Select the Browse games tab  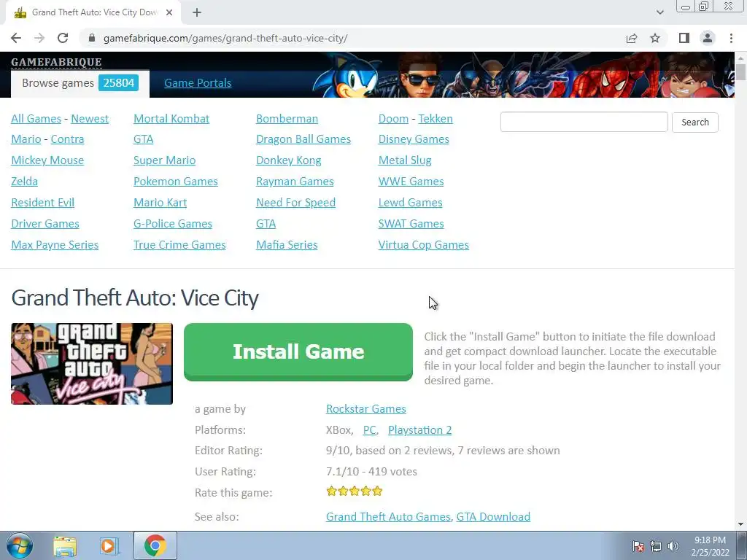pyautogui.click(x=80, y=83)
